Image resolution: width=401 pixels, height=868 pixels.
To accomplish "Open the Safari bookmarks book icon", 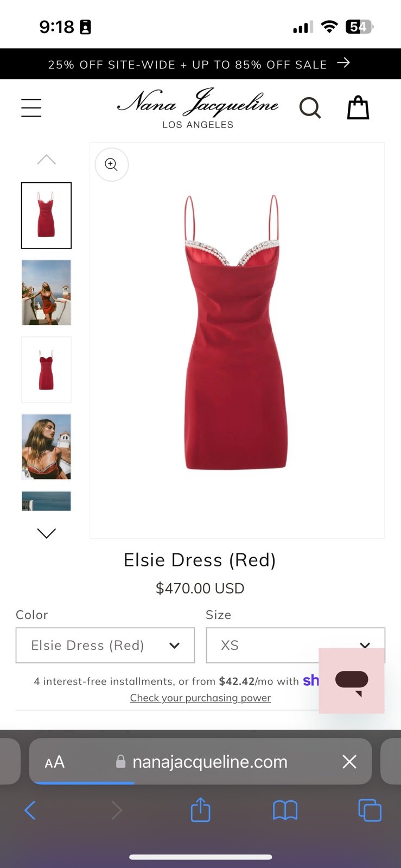I will pos(285,810).
